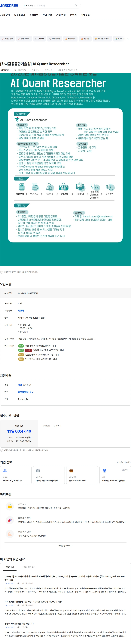Click the 정규직 employment type link

pyautogui.click(x=21, y=310)
